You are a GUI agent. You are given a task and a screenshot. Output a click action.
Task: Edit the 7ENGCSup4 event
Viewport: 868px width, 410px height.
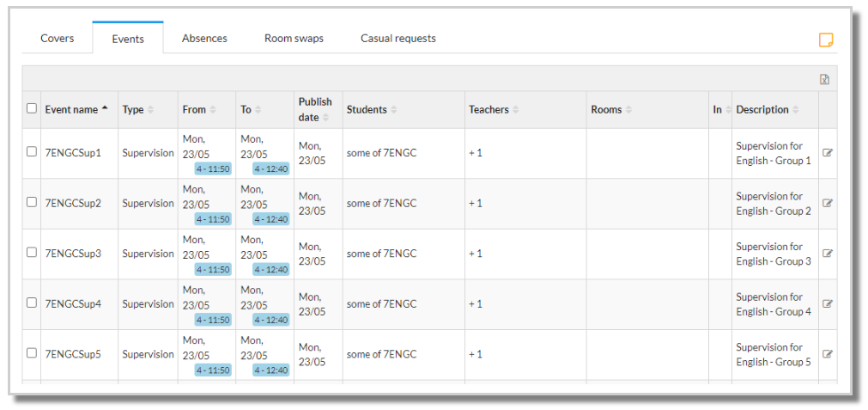click(x=828, y=303)
